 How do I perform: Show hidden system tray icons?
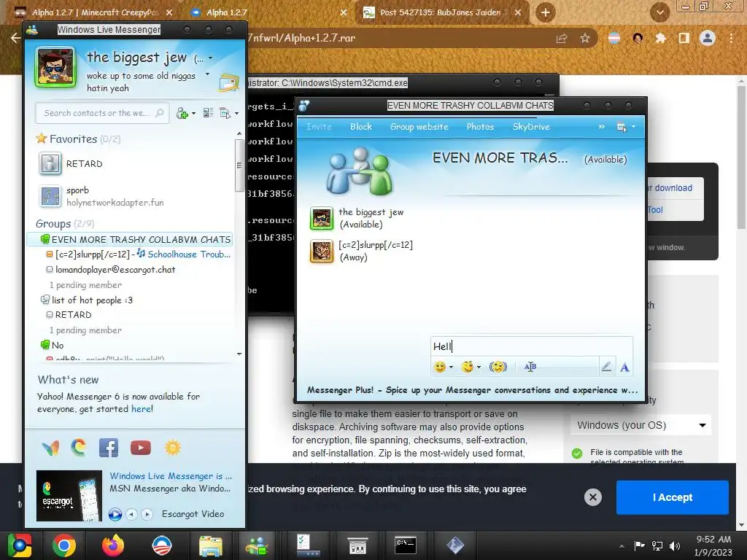(x=622, y=546)
